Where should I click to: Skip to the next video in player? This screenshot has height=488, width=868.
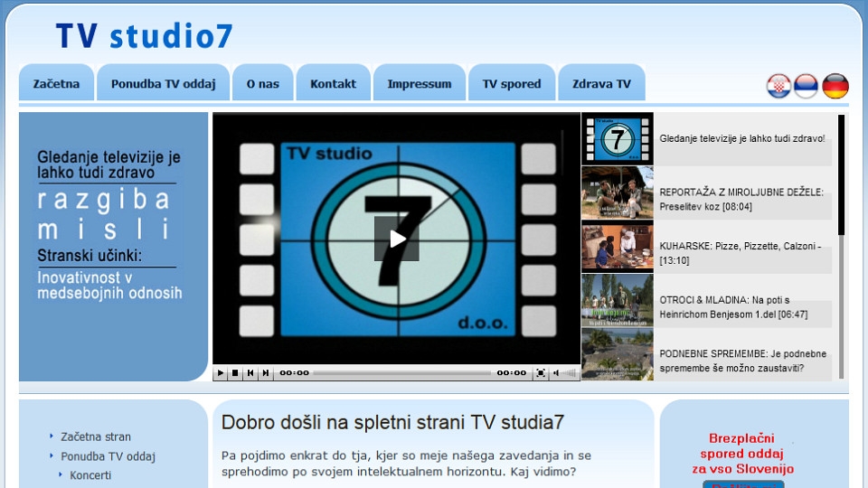[265, 372]
